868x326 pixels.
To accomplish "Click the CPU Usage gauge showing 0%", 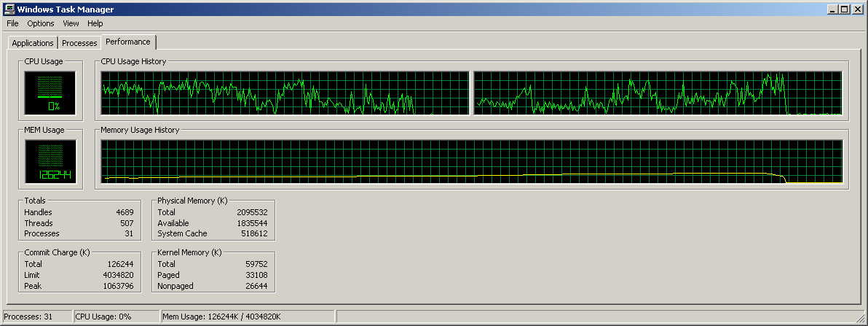I will click(x=50, y=93).
